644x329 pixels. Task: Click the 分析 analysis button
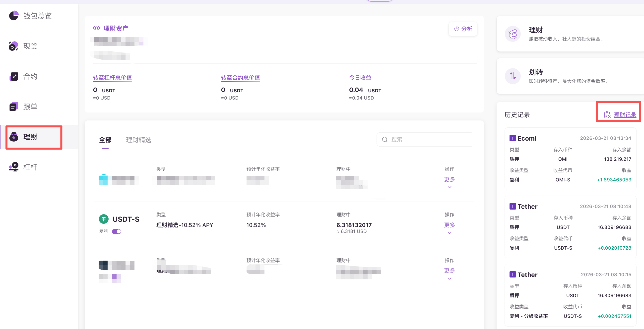(463, 29)
